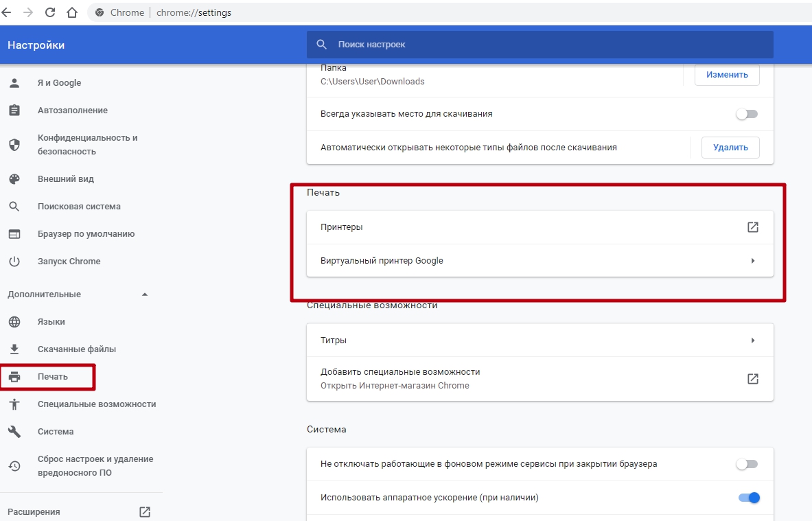This screenshot has width=812, height=521.
Task: Click the browser reload icon
Action: click(x=50, y=12)
